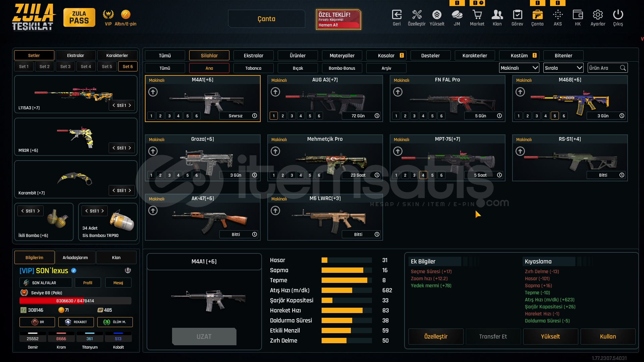Click verified badge next to SON`lexus
The height and width of the screenshot is (362, 644).
pos(74,270)
